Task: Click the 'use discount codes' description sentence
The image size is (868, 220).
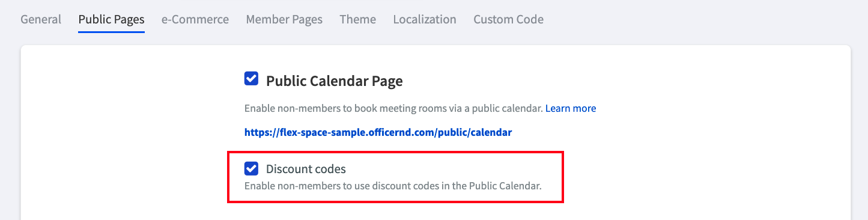Action: [x=393, y=186]
